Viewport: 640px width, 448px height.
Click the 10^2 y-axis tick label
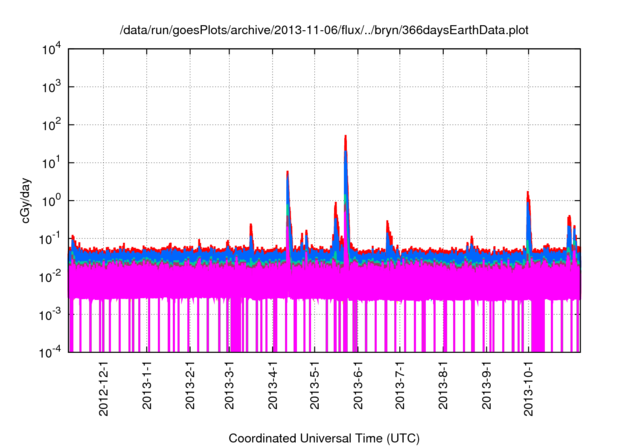point(51,124)
